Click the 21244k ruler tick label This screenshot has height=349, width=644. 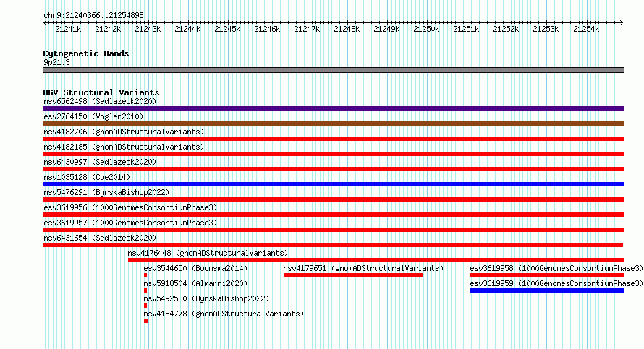click(187, 29)
